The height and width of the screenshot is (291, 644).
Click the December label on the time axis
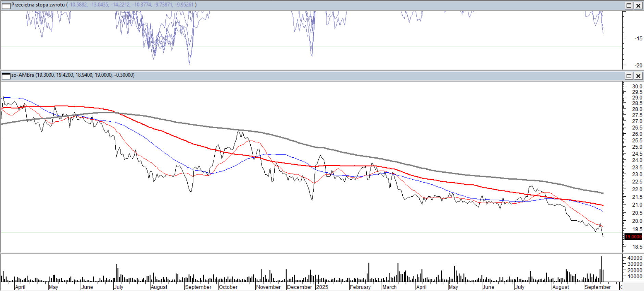[300, 287]
